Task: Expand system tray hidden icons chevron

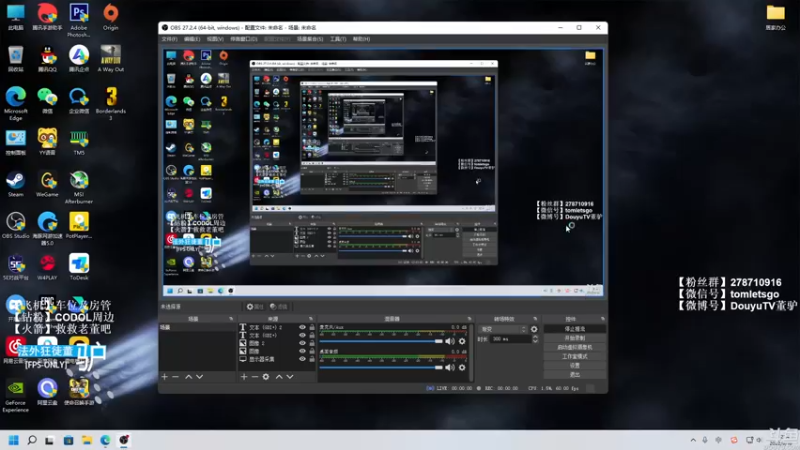Action: (693, 440)
